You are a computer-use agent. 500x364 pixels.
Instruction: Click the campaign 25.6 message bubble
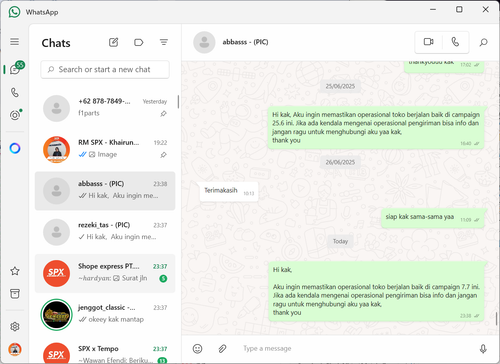tap(376, 128)
